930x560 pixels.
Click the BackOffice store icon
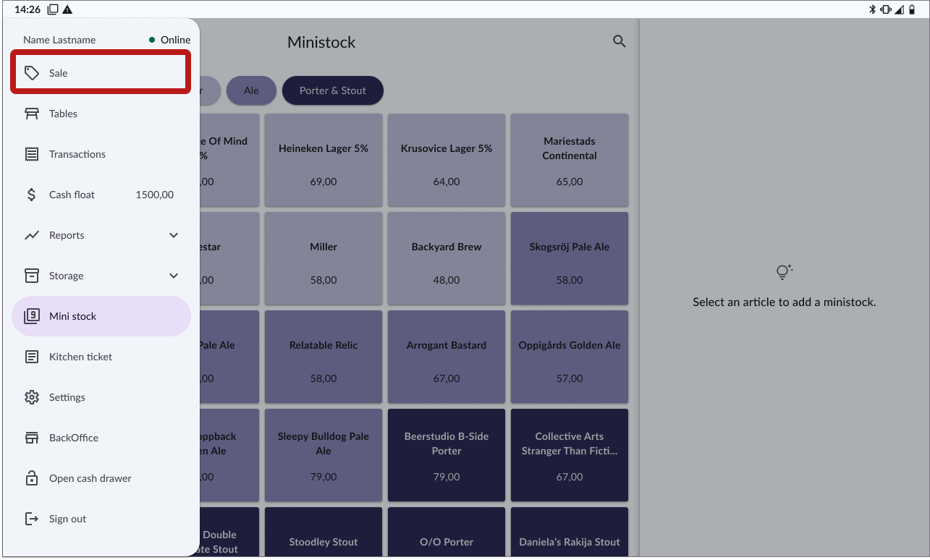coord(32,438)
